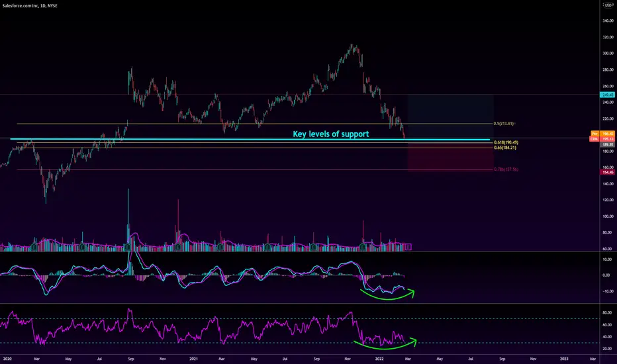Open the upcoming purple earnings marker at Mar 2022
The height and width of the screenshot is (364, 617).
[x=408, y=247]
